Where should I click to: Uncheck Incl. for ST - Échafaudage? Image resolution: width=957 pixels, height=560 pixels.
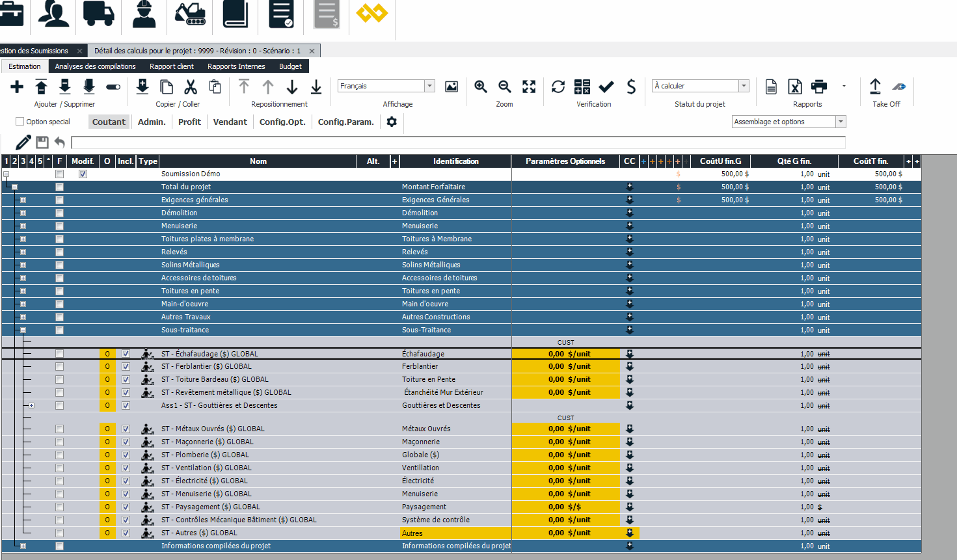point(126,354)
